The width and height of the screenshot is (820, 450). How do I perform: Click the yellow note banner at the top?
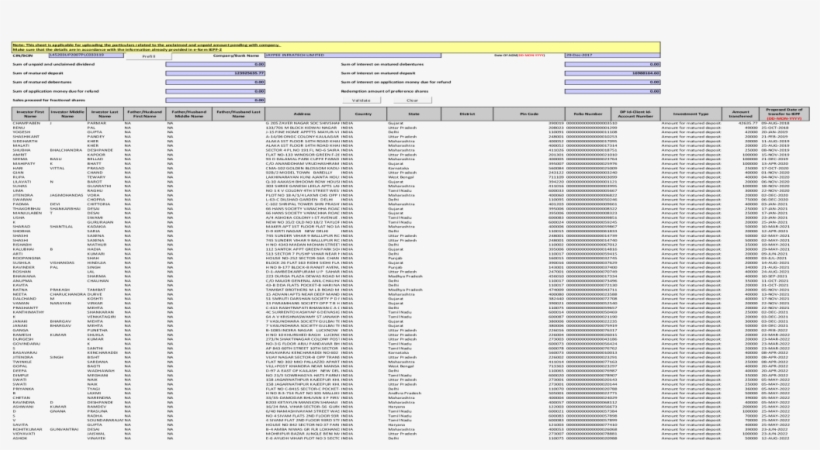point(336,47)
